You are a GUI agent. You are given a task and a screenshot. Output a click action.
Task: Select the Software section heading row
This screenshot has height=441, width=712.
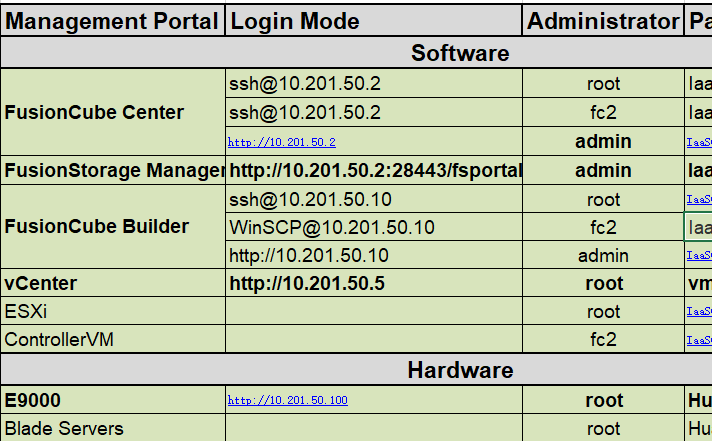460,53
